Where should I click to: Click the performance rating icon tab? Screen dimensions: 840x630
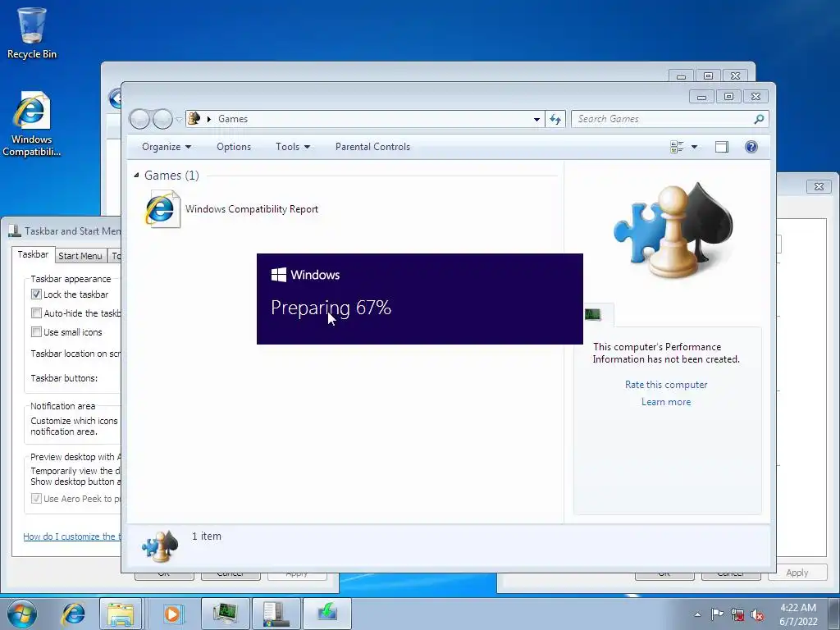coord(593,315)
